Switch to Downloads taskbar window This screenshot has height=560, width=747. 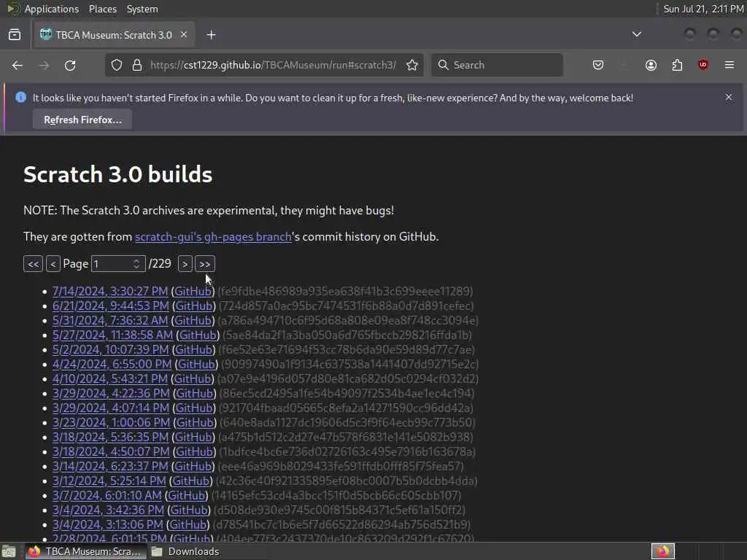click(x=185, y=551)
